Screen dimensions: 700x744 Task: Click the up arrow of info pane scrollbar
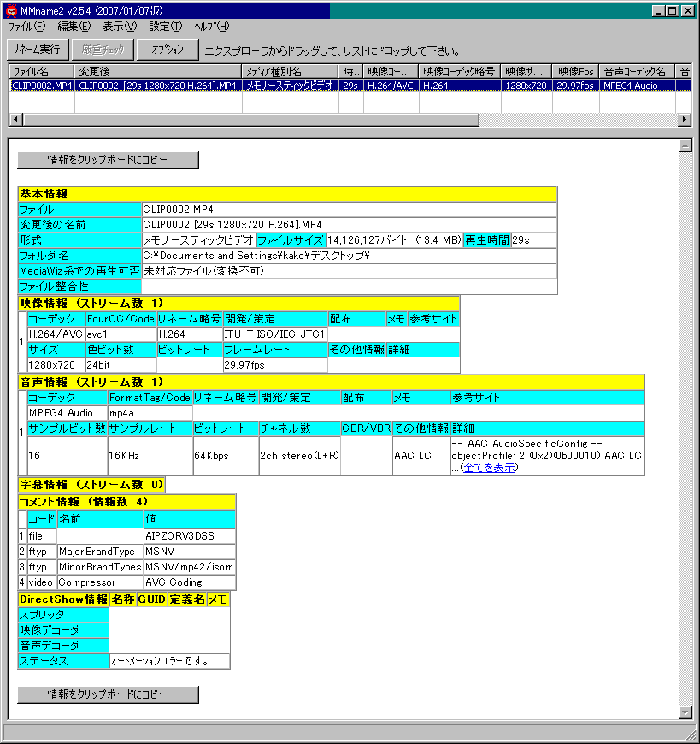point(685,145)
